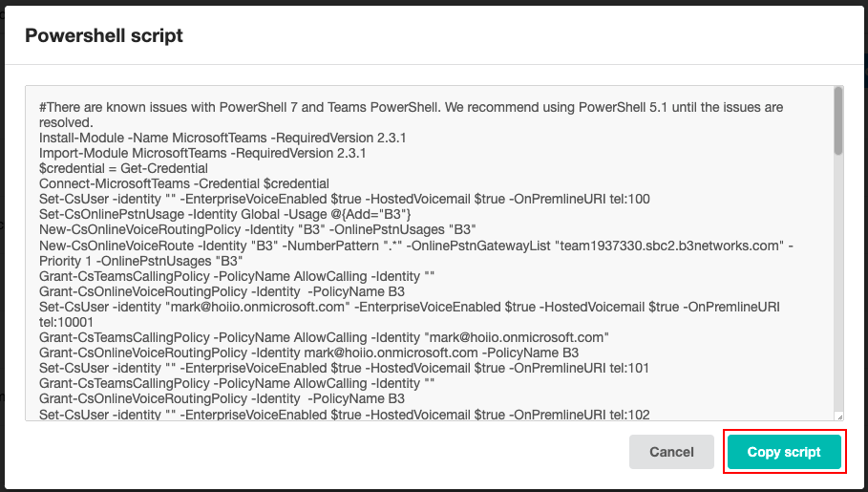Image resolution: width=868 pixels, height=492 pixels.
Task: Click the Connect-MicrosoftTeams -Credential line
Action: [183, 183]
